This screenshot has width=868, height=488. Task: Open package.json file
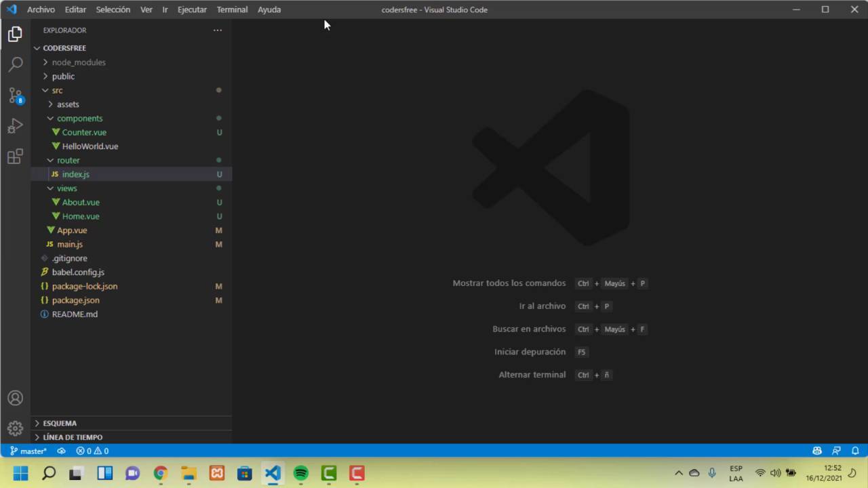click(x=75, y=300)
